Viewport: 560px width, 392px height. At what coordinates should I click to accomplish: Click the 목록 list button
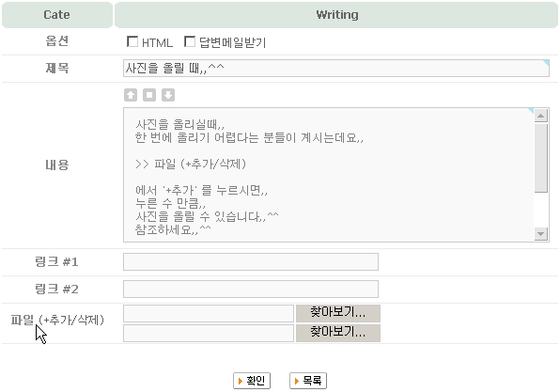tap(308, 381)
